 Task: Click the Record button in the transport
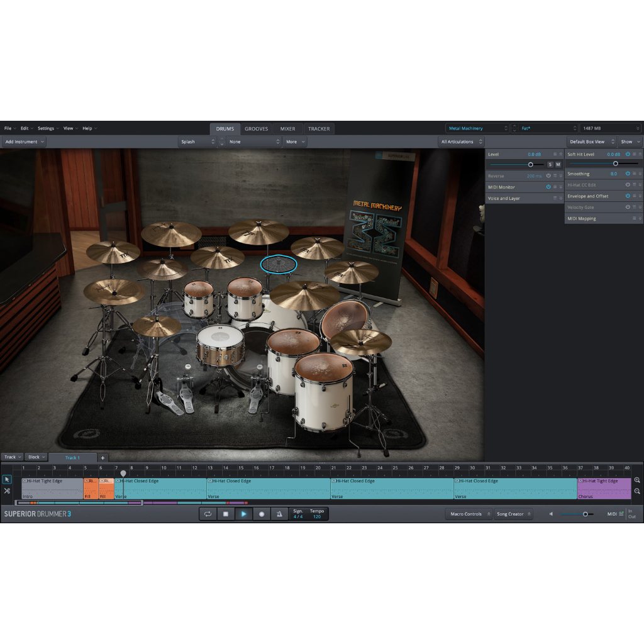[x=261, y=514]
